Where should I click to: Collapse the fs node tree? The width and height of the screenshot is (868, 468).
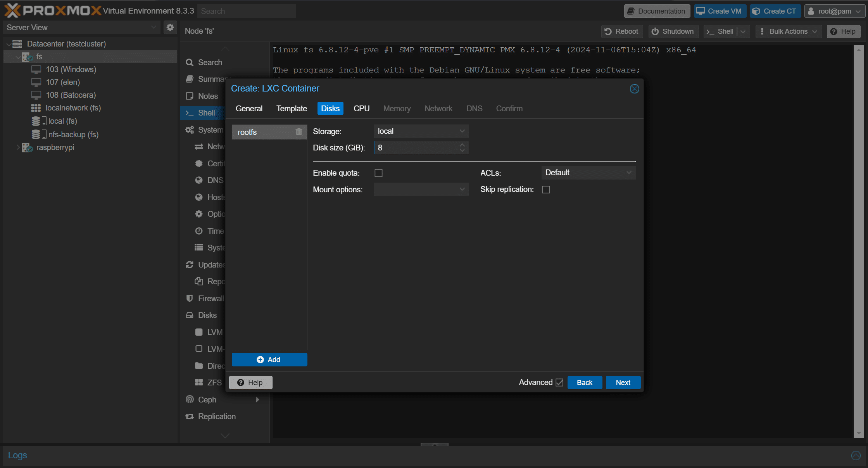pyautogui.click(x=18, y=57)
